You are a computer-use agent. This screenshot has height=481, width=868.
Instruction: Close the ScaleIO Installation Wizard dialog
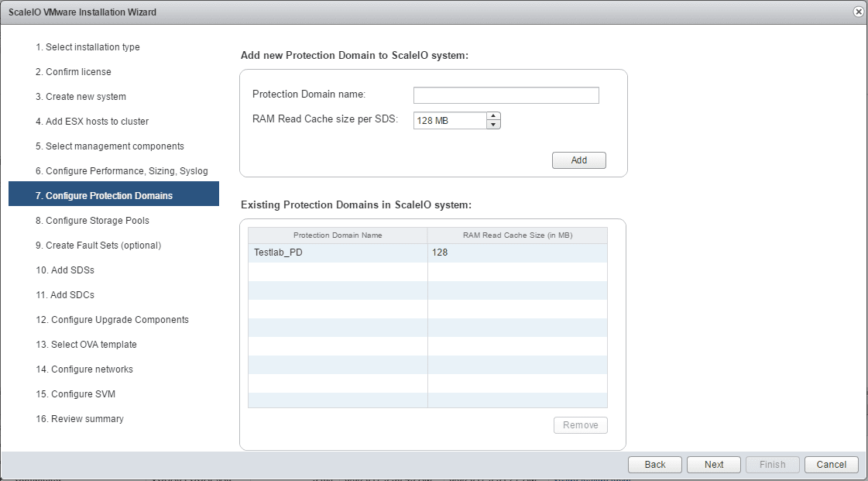click(x=858, y=12)
